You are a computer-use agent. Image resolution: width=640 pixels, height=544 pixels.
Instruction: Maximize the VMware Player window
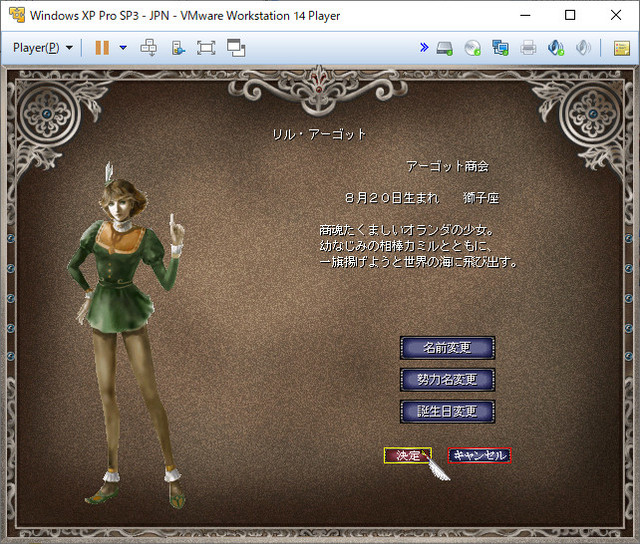[570, 15]
